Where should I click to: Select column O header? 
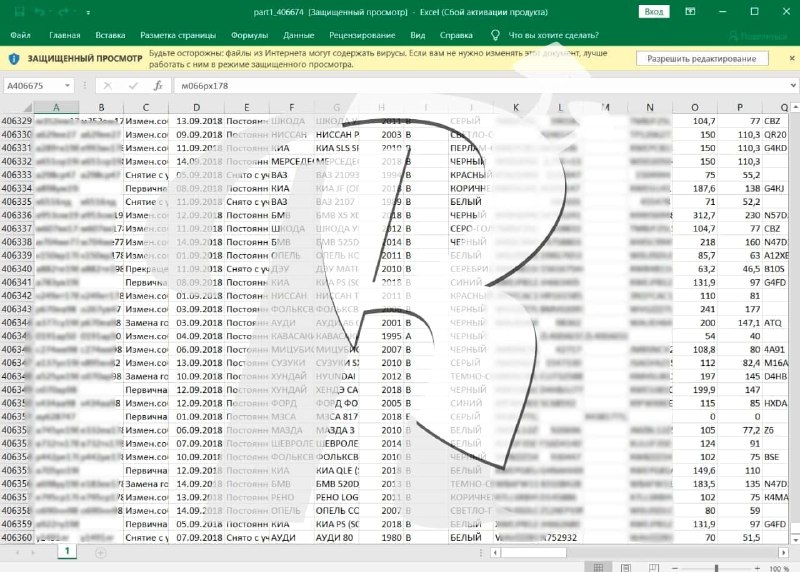click(x=695, y=107)
